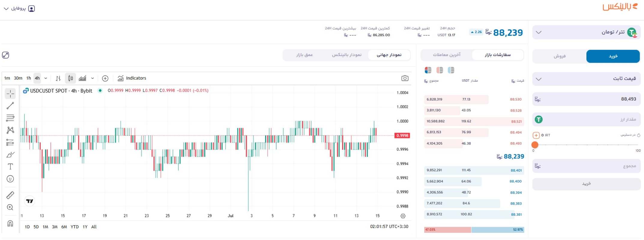This screenshot has height=240, width=644.
Task: Expand the chart to fullscreen
Action: coord(5,55)
